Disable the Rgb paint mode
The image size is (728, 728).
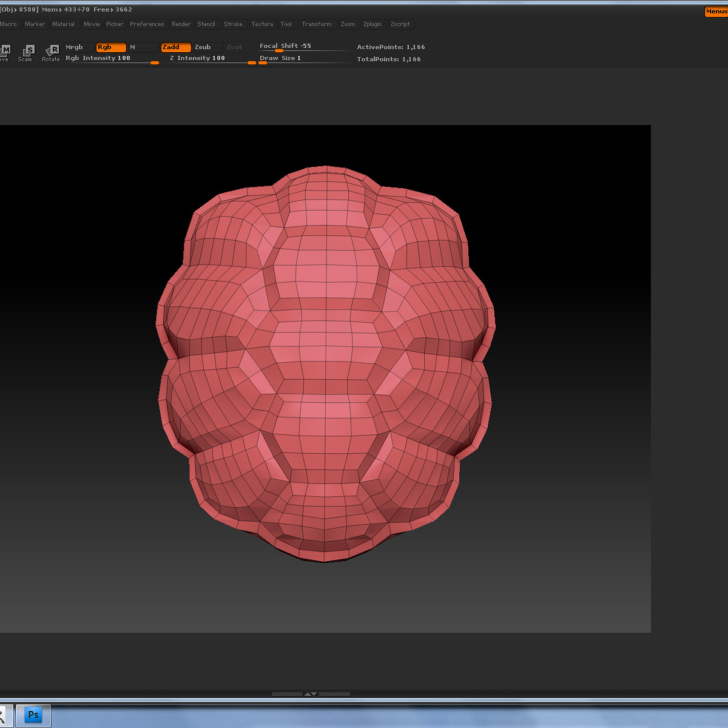(x=111, y=47)
